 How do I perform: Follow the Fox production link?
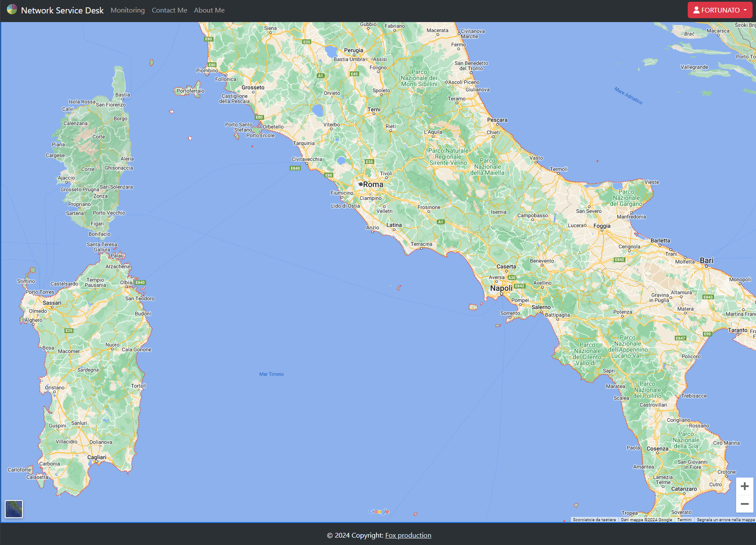pyautogui.click(x=408, y=535)
